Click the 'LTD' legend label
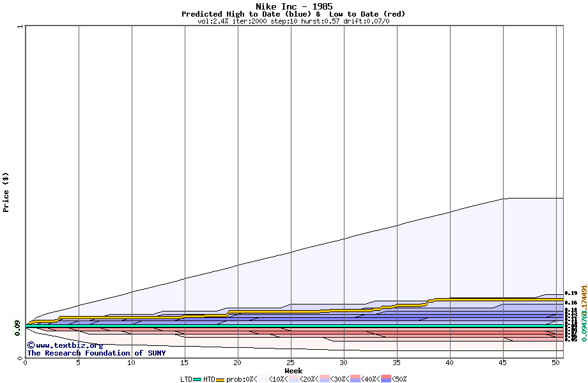 point(187,379)
